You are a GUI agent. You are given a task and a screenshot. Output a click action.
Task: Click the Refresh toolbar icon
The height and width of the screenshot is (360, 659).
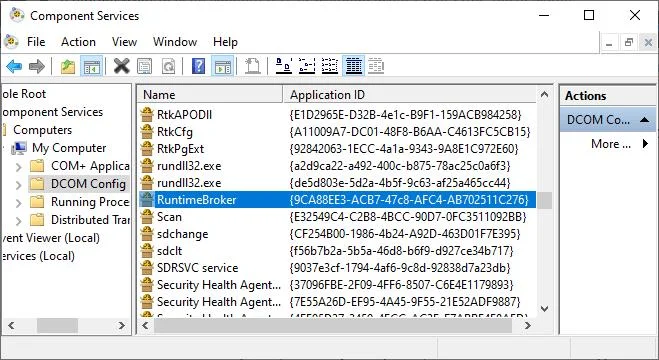[169, 66]
